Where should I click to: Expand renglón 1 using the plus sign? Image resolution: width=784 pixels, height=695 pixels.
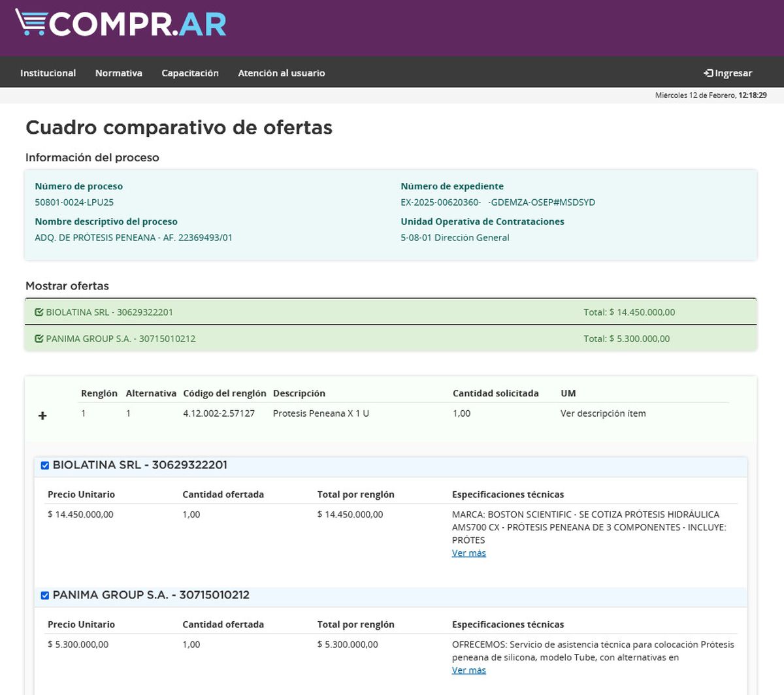(x=42, y=415)
